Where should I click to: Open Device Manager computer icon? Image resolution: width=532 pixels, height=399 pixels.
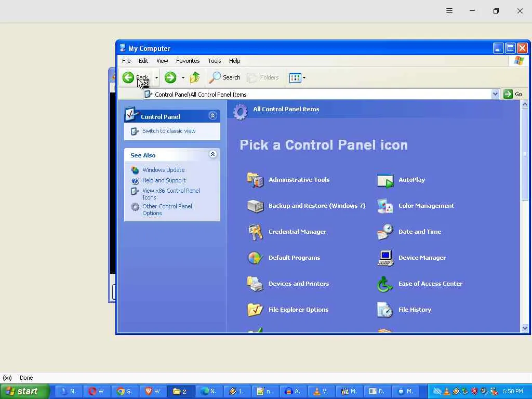pos(385,258)
